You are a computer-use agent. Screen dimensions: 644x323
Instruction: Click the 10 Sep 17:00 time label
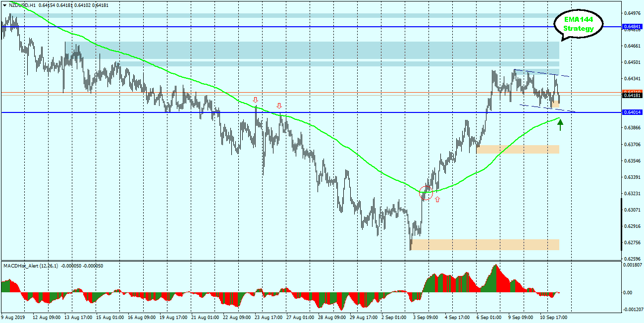(x=554, y=317)
